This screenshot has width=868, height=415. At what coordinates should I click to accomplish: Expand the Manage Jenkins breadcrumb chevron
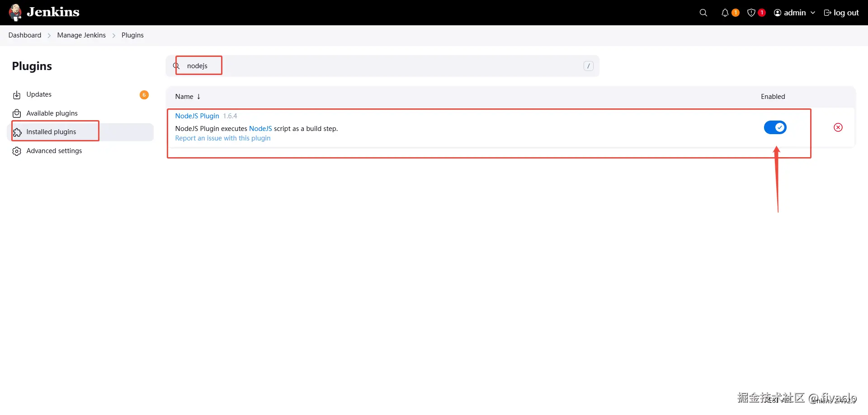point(114,36)
